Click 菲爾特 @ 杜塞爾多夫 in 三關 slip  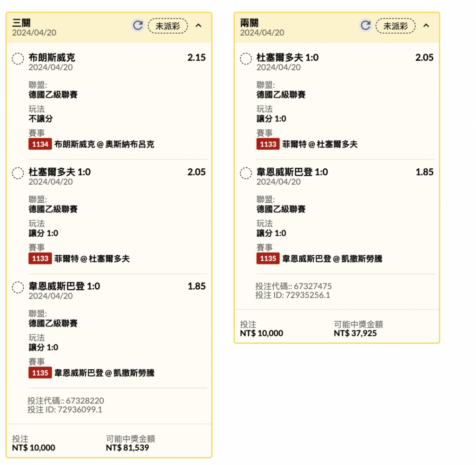92,259
